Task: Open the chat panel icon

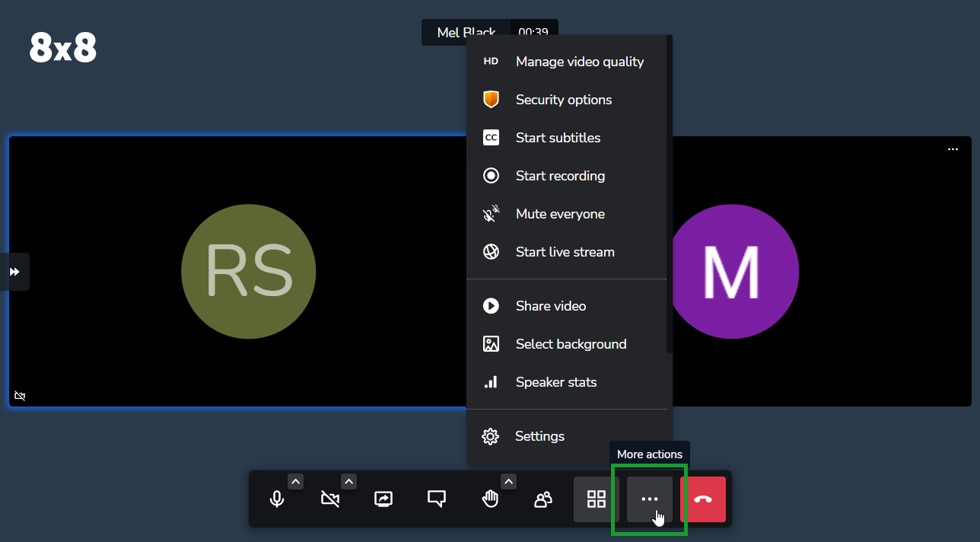Action: tap(437, 499)
